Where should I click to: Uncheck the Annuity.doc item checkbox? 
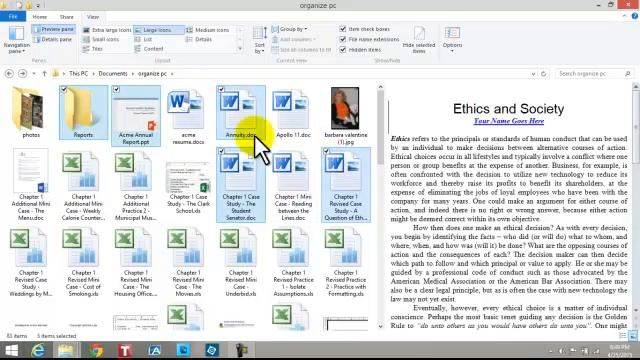221,89
